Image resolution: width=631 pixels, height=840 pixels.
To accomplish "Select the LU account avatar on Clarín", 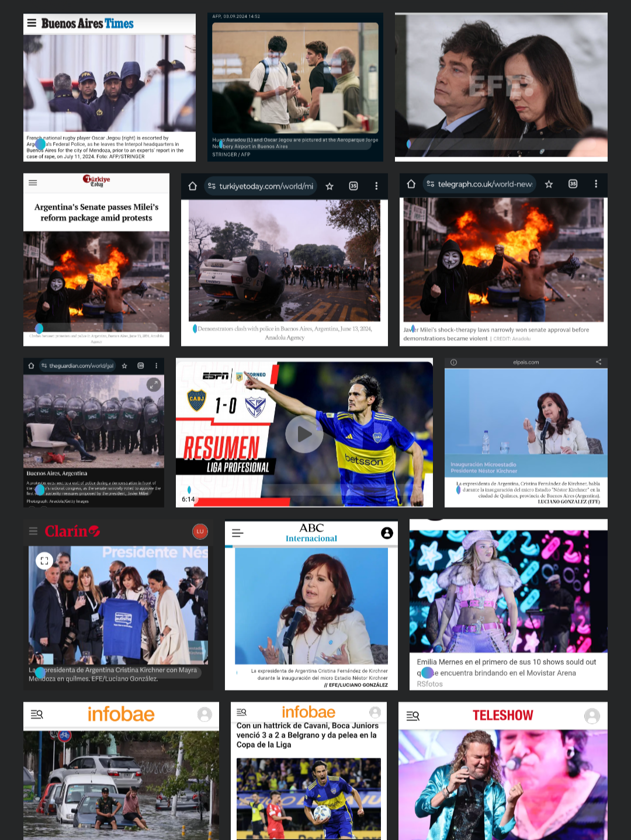I will [200, 531].
